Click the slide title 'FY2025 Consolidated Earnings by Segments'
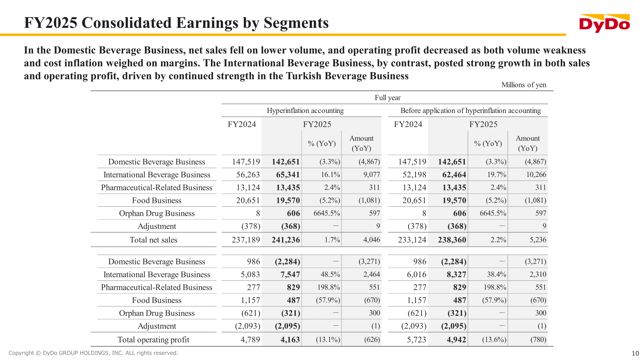This screenshot has height=362, width=644. point(176,23)
